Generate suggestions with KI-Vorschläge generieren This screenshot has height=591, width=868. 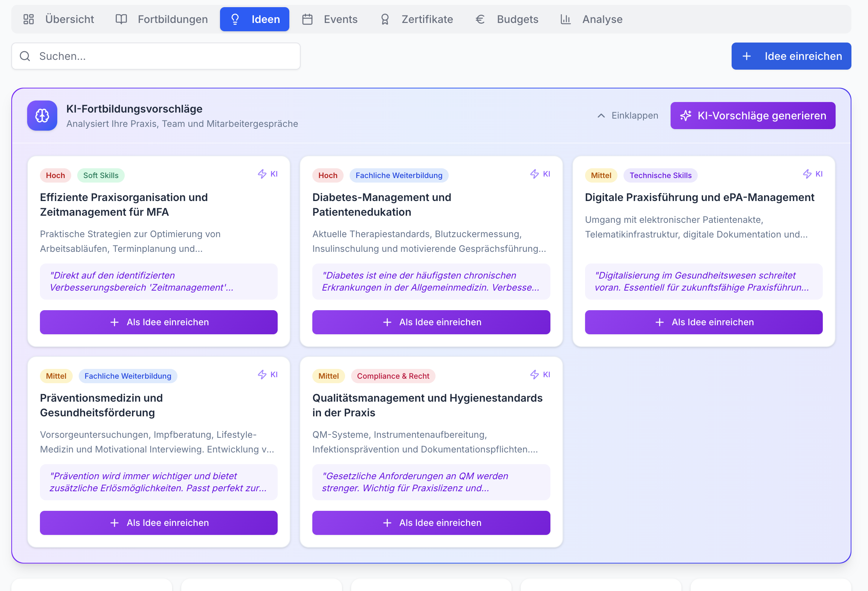click(x=753, y=116)
